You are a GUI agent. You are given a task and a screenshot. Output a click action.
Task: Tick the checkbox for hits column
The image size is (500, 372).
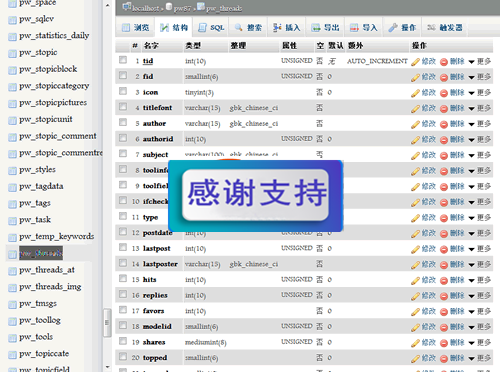[x=123, y=278]
